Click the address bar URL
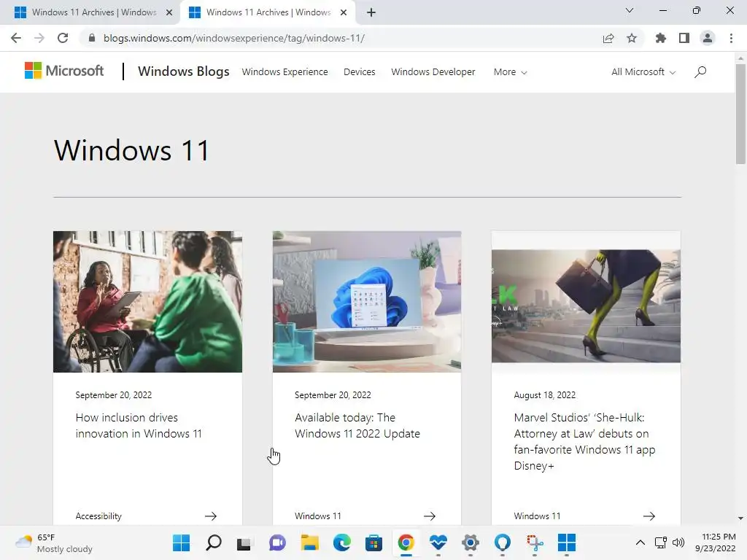 click(x=234, y=38)
